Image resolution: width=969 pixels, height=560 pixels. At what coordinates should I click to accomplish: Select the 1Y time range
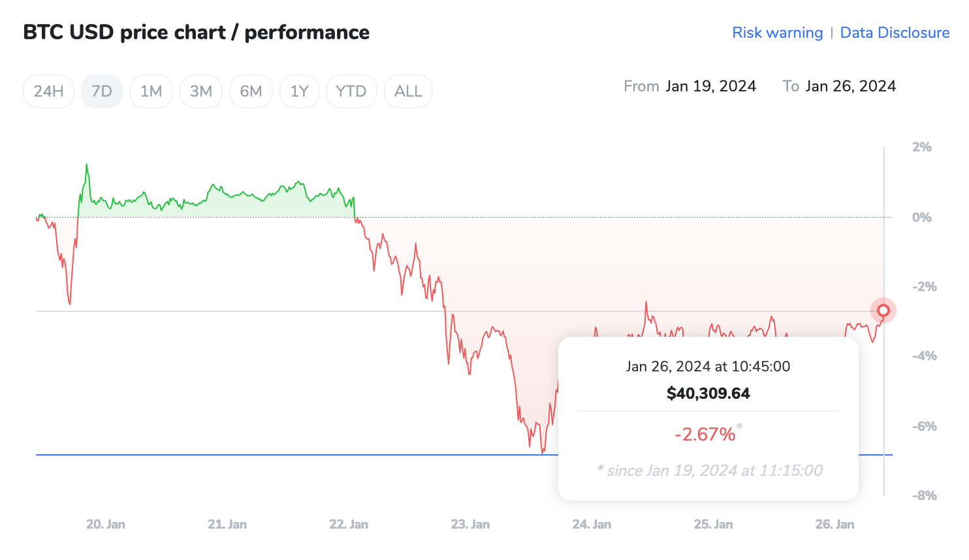[299, 91]
